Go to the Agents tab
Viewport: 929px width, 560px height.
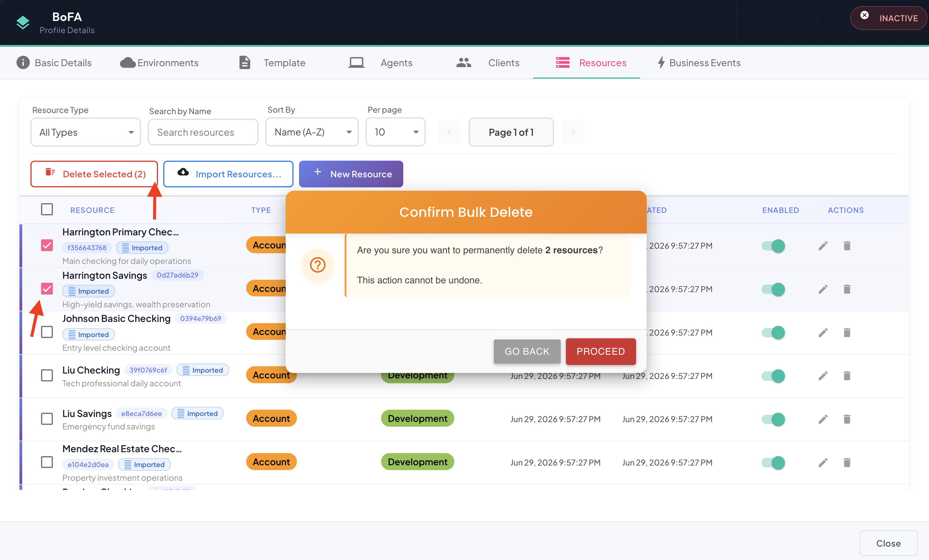coord(380,63)
